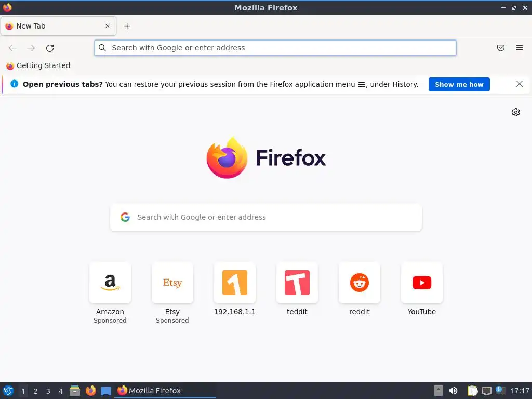Launch Firefox from taskbar quick launch
This screenshot has height=399, width=532.
90,391
